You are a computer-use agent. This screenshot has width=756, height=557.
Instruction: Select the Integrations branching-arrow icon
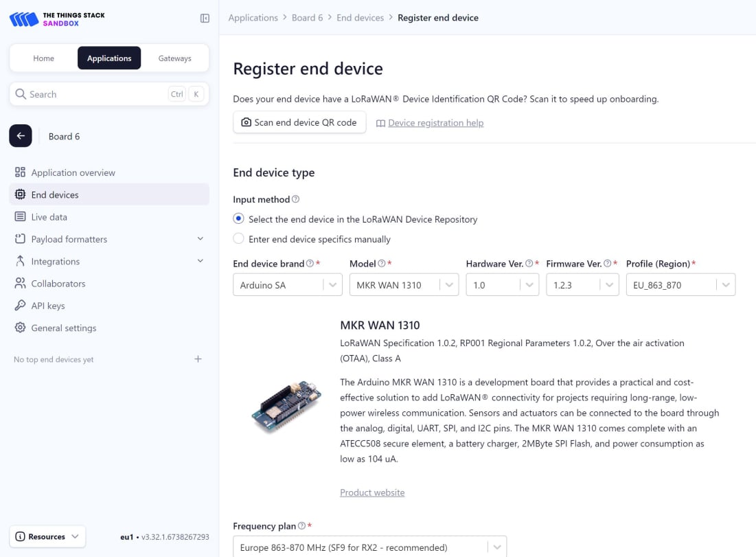coord(20,261)
